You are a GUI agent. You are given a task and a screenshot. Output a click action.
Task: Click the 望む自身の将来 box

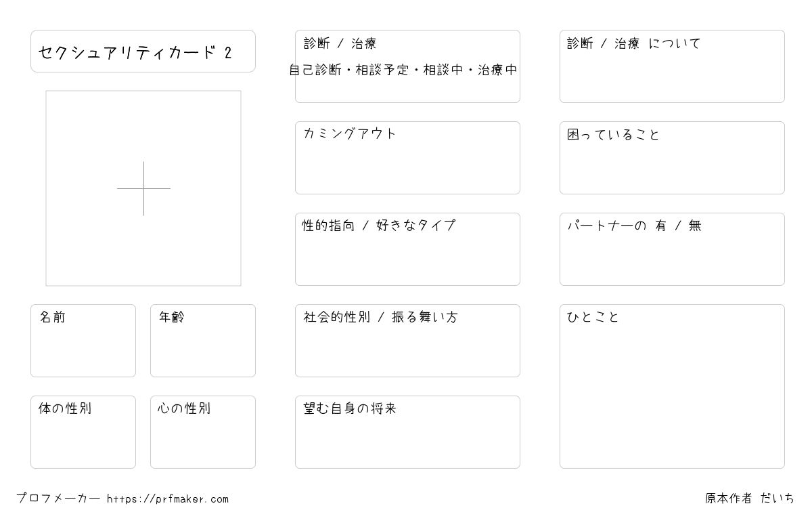pos(407,432)
